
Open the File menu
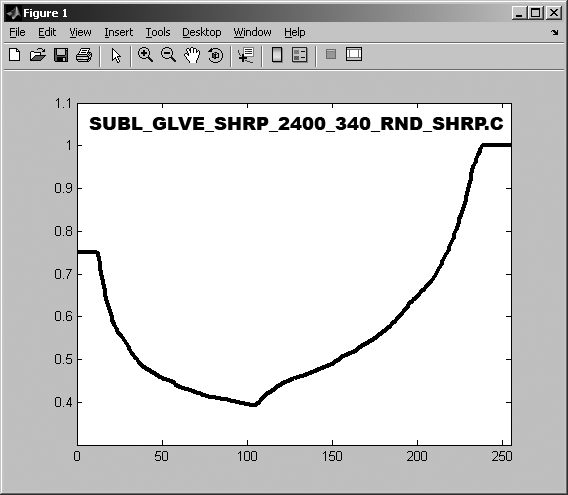(x=17, y=32)
